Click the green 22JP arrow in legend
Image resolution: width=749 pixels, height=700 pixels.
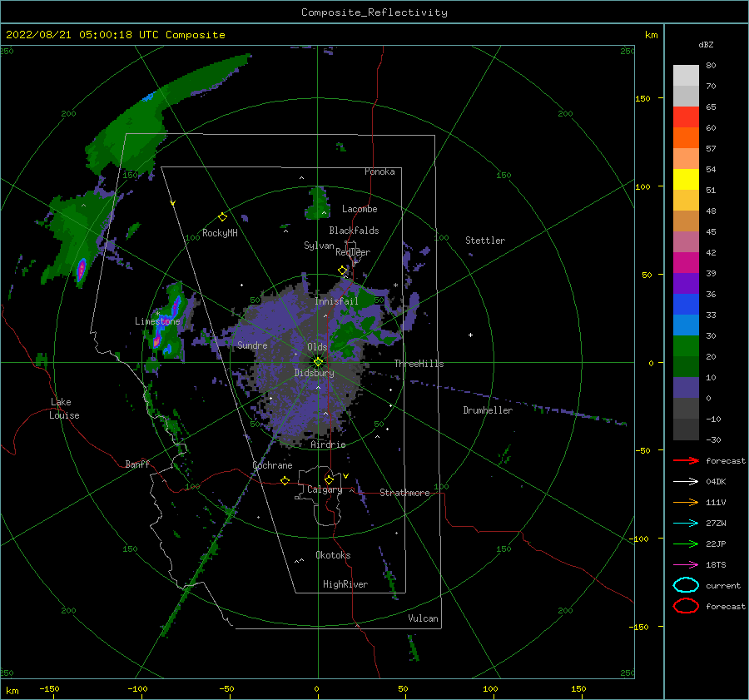(x=686, y=544)
